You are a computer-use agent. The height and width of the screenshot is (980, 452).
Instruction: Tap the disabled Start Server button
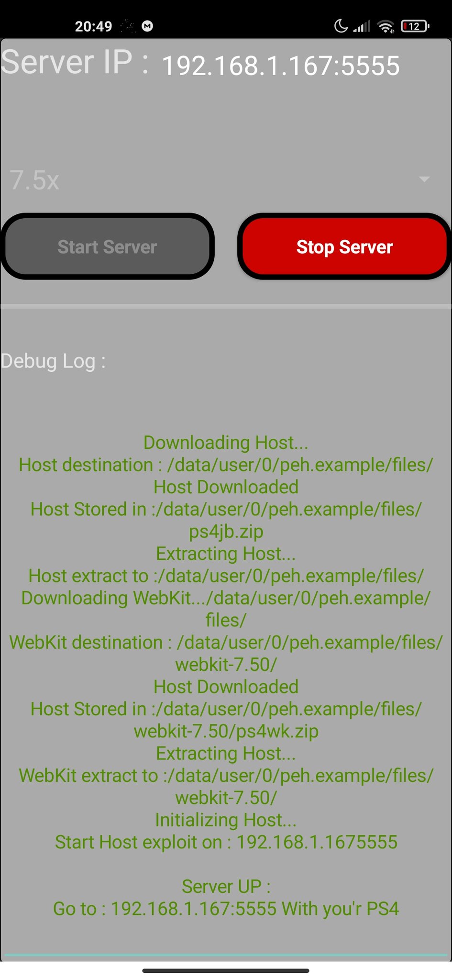tap(108, 246)
